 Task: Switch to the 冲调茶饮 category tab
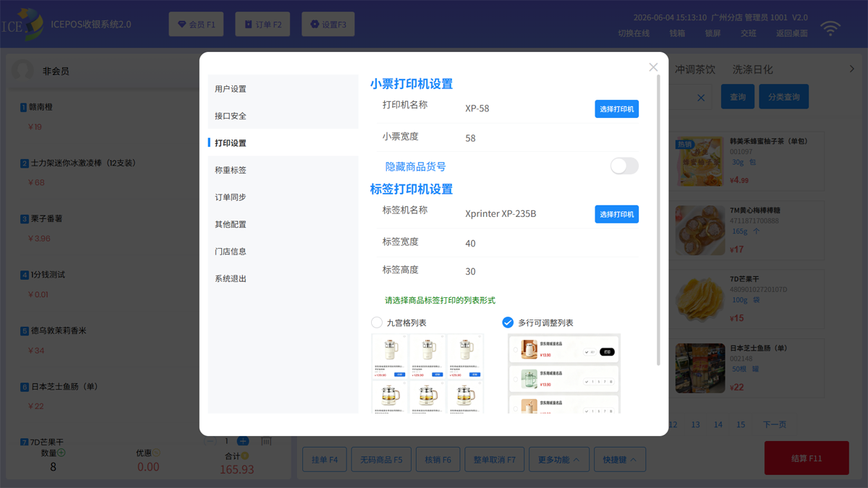point(695,69)
